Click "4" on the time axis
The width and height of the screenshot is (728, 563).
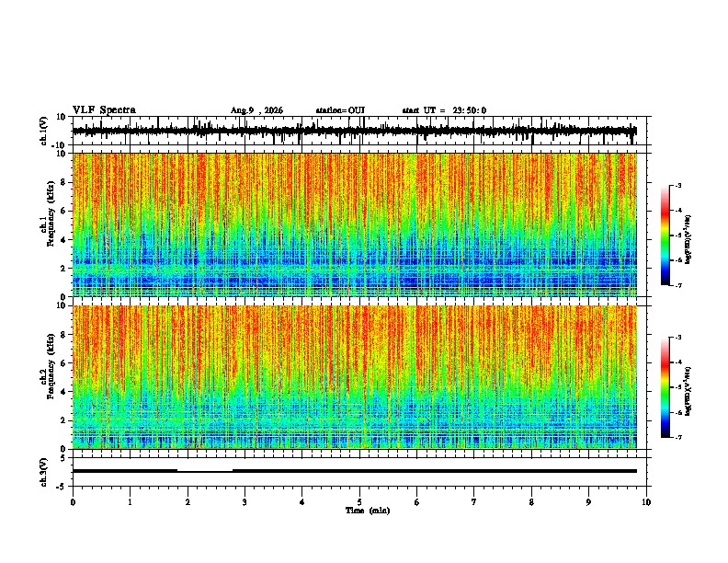(302, 502)
